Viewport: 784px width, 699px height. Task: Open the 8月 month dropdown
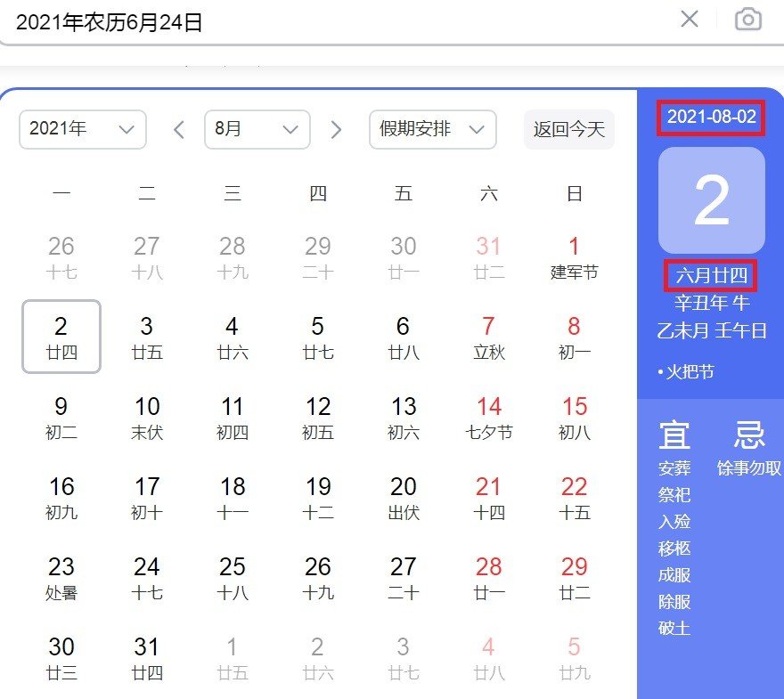pos(257,129)
